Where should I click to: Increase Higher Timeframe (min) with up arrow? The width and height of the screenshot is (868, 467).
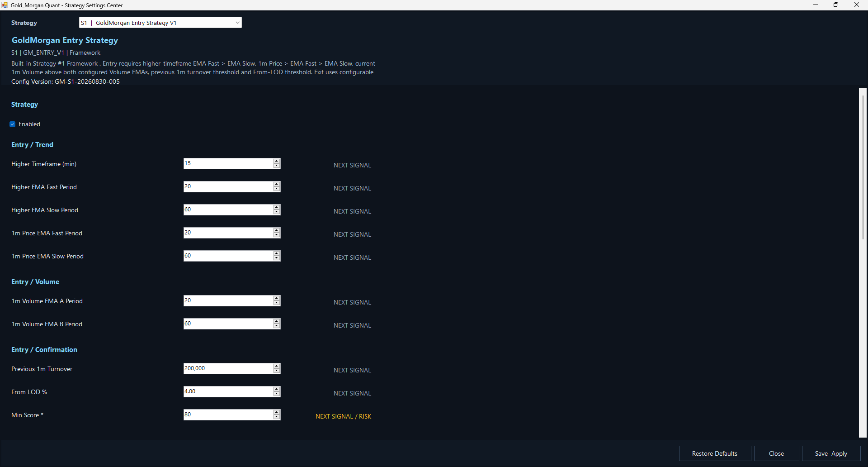coord(277,161)
